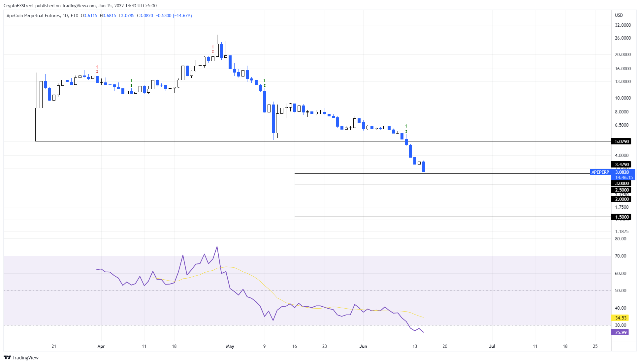This screenshot has width=640, height=364.
Task: Click the 20.0000 price axis label
Action: click(623, 54)
